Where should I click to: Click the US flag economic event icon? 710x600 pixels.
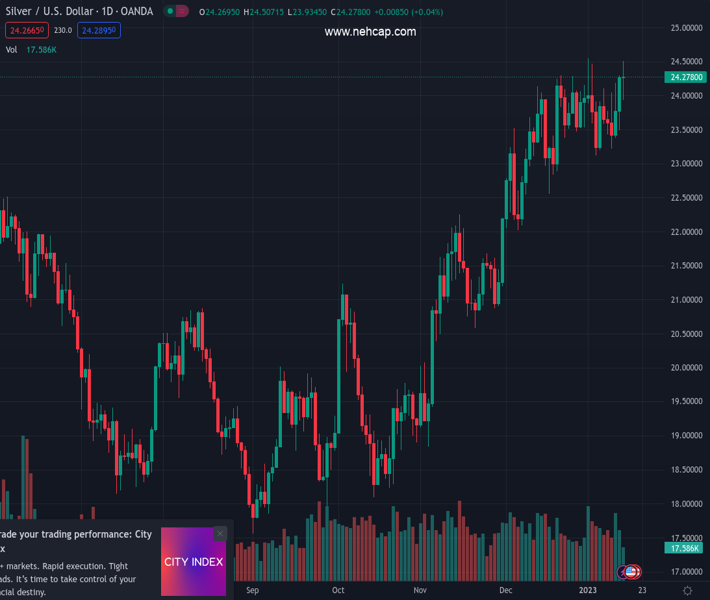click(631, 572)
